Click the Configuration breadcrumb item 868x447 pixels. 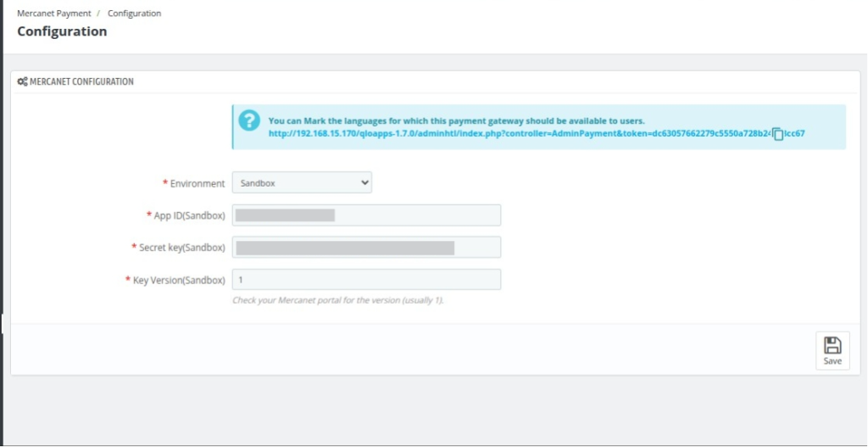pyautogui.click(x=135, y=14)
